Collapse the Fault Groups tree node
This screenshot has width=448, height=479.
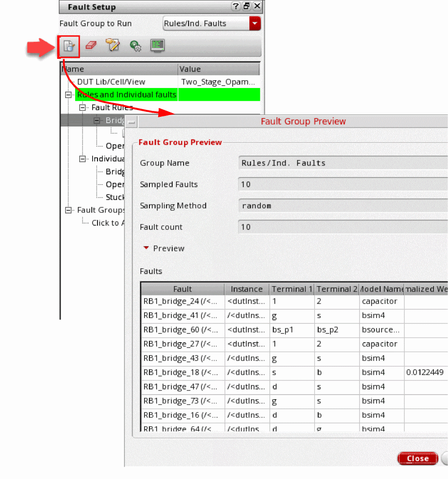point(68,210)
